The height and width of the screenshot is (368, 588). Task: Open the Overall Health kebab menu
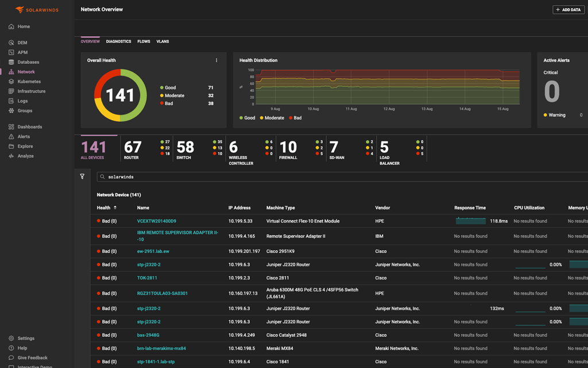point(216,60)
